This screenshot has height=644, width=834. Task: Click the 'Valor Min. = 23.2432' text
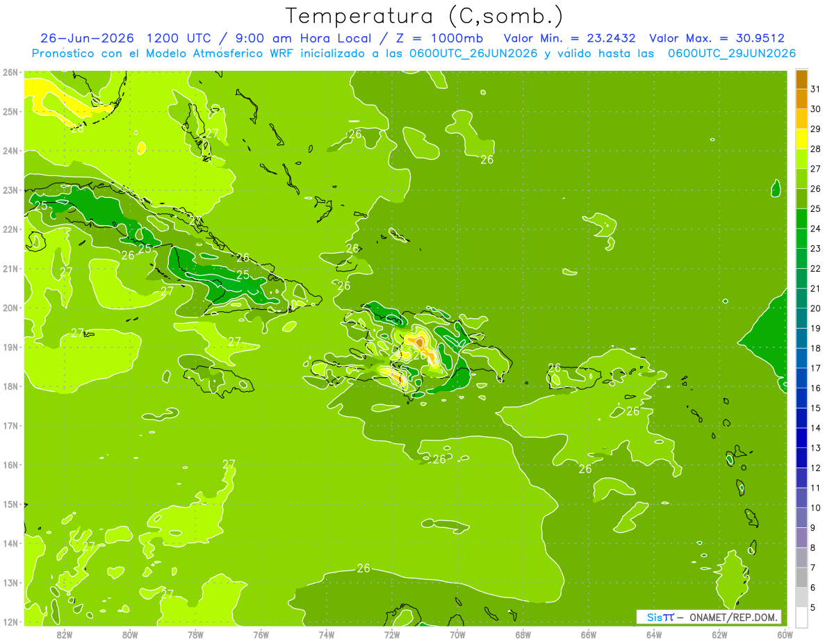pos(569,38)
